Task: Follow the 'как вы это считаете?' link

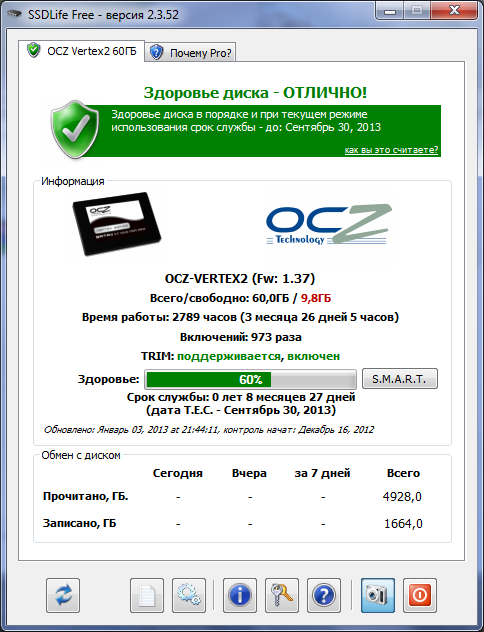Action: click(x=391, y=150)
